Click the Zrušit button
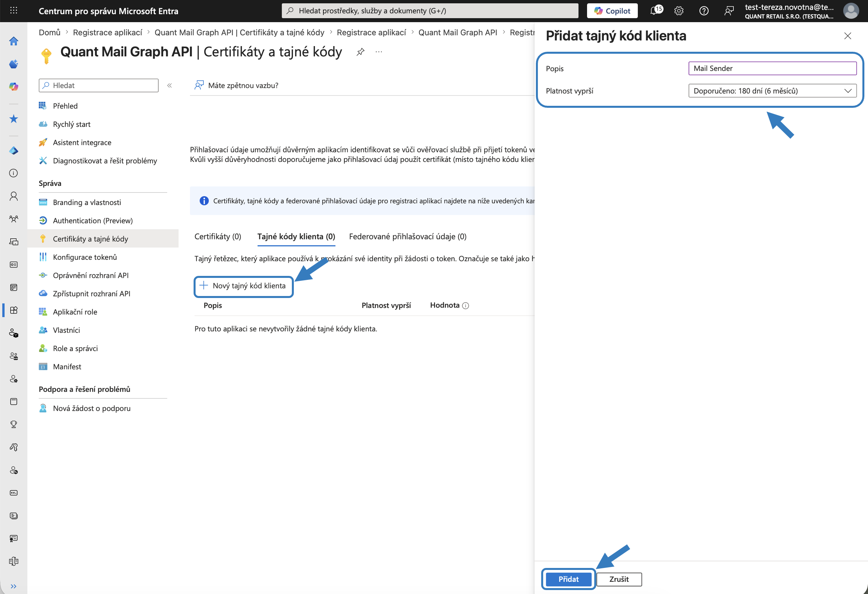 point(619,579)
